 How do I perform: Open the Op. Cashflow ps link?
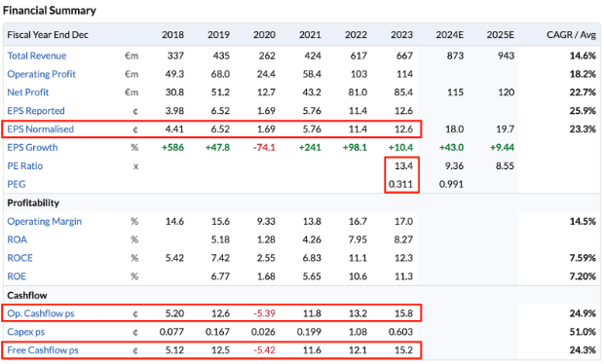coord(41,313)
